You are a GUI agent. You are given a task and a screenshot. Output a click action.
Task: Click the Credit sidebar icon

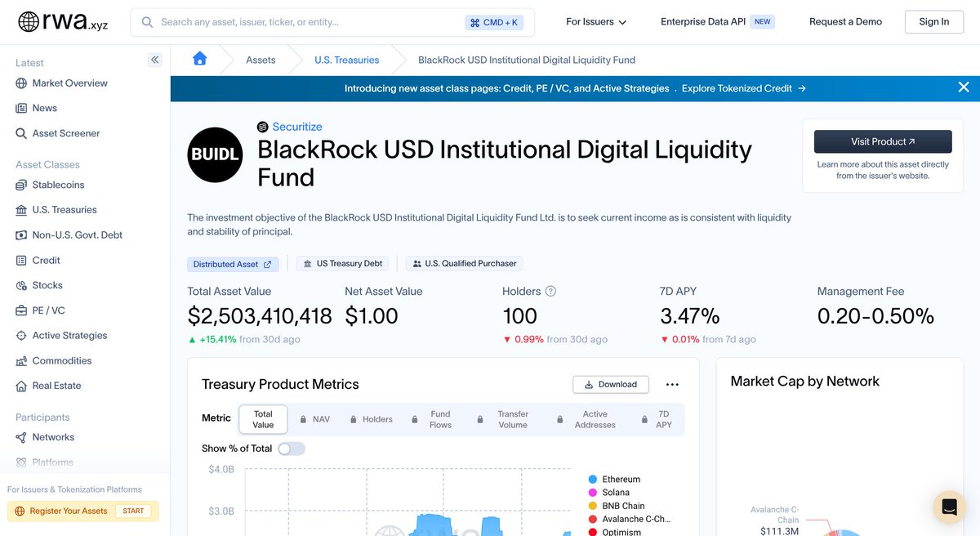tap(21, 260)
